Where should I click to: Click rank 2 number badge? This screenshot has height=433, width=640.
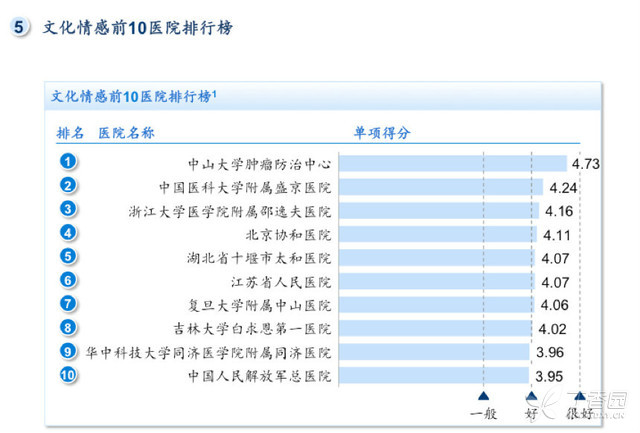pyautogui.click(x=68, y=185)
